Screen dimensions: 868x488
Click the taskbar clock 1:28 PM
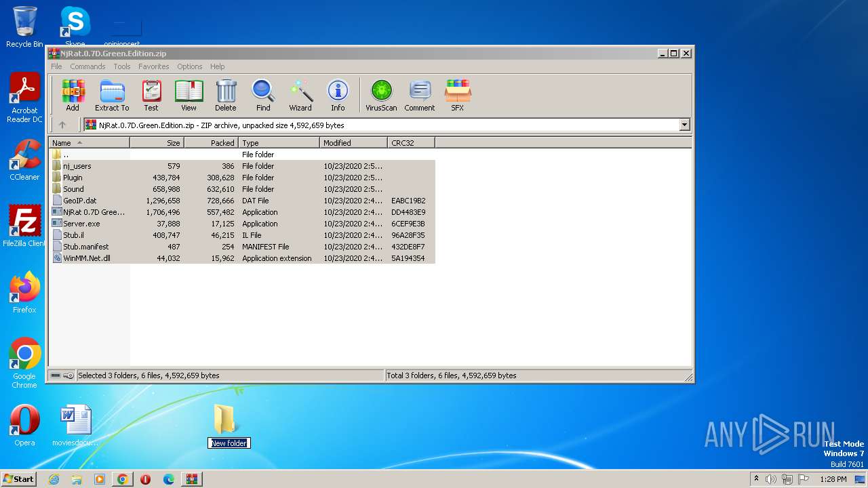coord(833,479)
